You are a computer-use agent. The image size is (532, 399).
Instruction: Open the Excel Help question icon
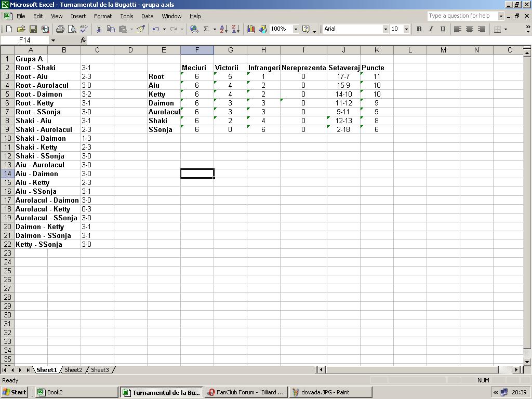tap(305, 29)
